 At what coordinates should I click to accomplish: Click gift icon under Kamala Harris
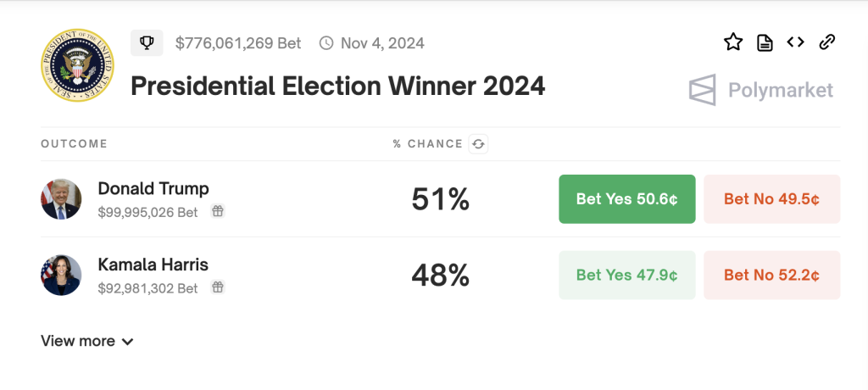(218, 288)
